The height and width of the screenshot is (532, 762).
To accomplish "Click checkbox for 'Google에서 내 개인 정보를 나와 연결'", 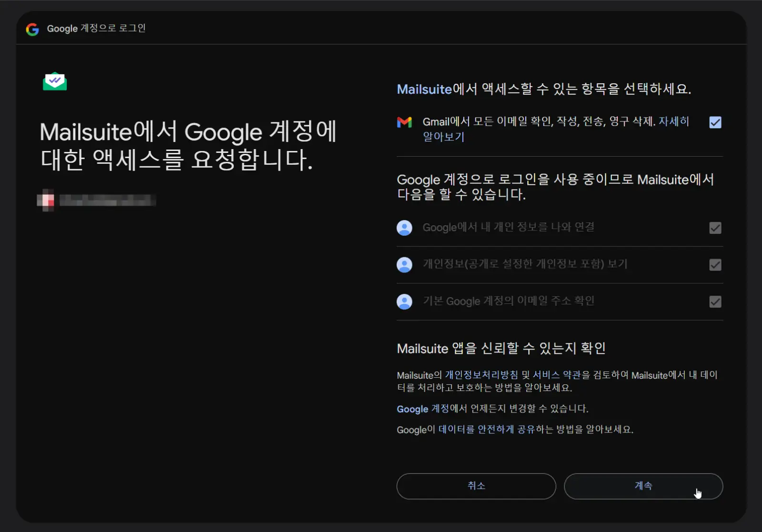I will click(x=715, y=228).
